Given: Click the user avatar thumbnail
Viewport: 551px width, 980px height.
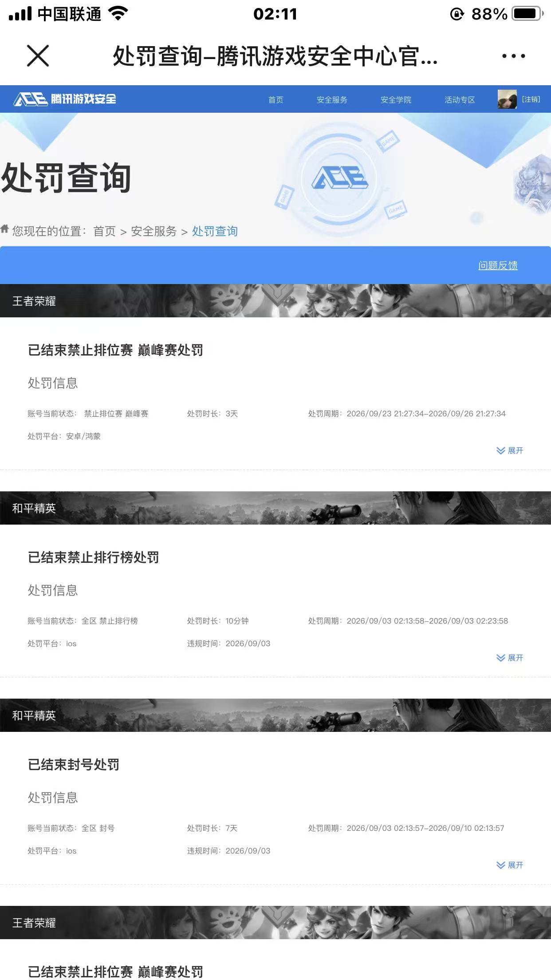Looking at the screenshot, I should [507, 99].
